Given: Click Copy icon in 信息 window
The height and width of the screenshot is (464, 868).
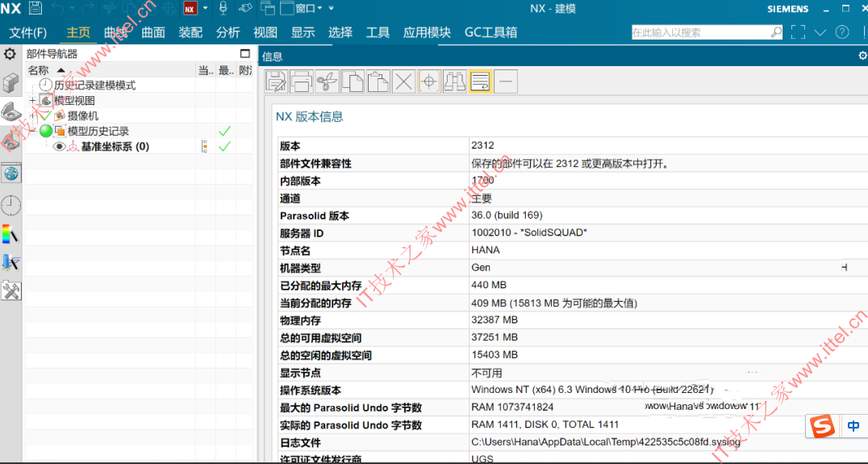Looking at the screenshot, I should pos(353,82).
